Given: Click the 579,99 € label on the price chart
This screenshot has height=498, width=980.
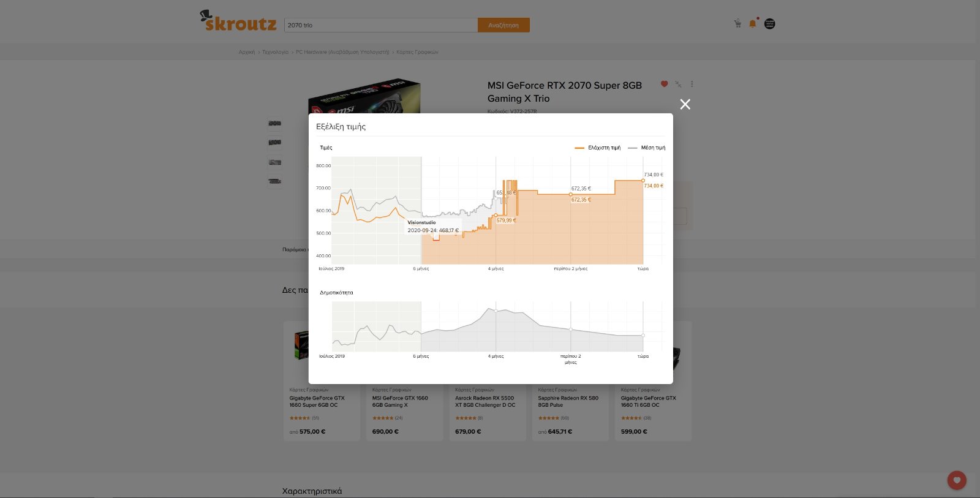Looking at the screenshot, I should click(506, 221).
